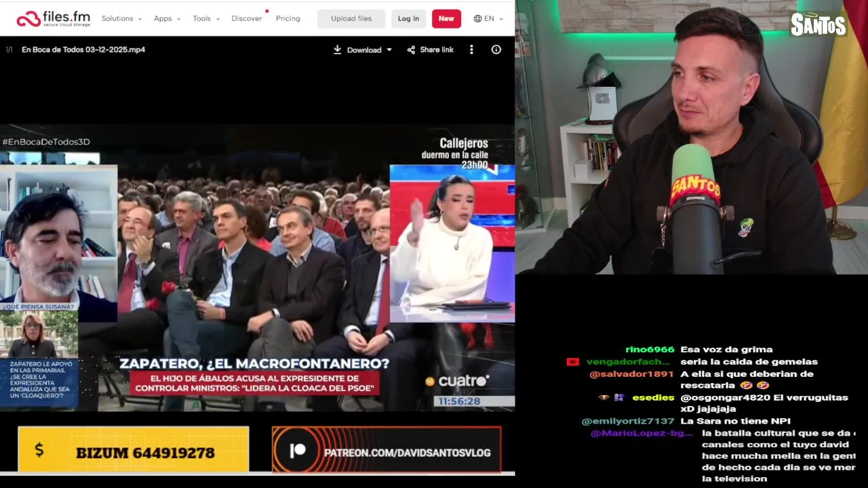The height and width of the screenshot is (488, 868).
Task: Click the Share link label
Action: (x=437, y=49)
